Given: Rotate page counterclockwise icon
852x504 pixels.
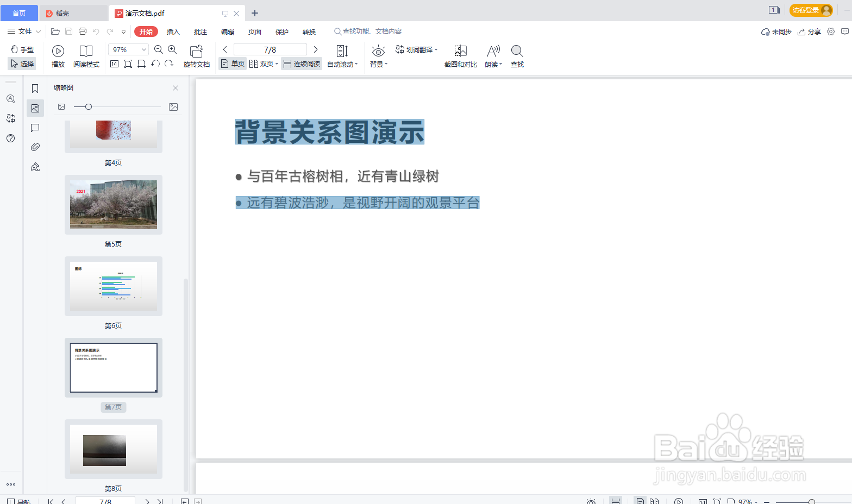Looking at the screenshot, I should tap(155, 64).
